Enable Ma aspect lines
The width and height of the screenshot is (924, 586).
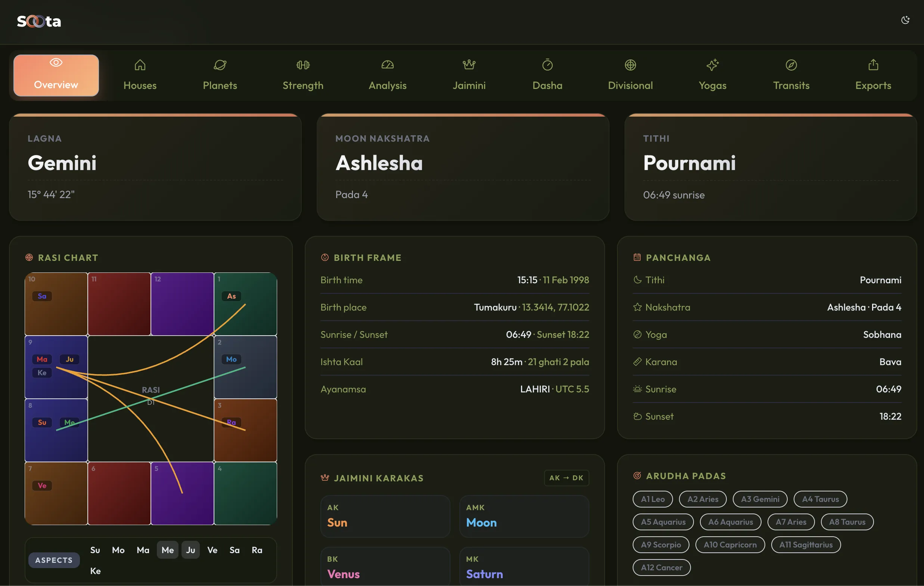click(143, 550)
